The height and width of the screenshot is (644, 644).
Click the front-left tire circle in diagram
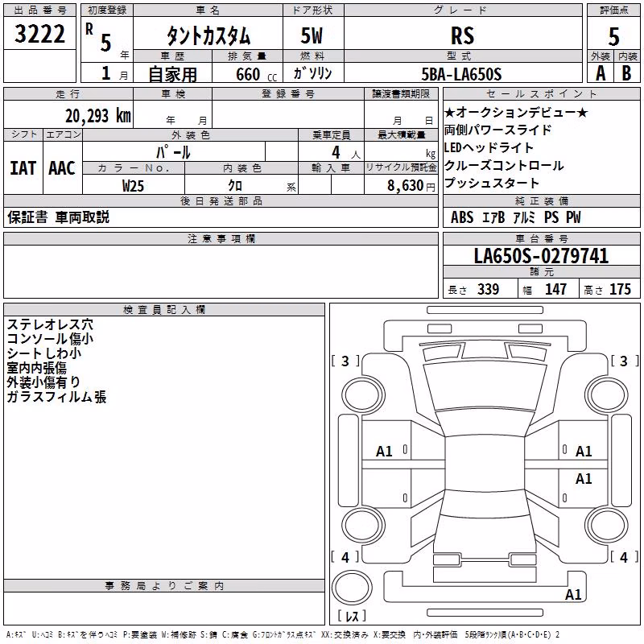pos(364,396)
